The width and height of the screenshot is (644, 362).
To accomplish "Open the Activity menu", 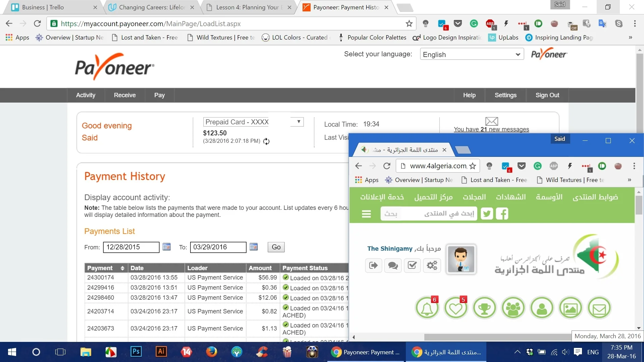I will (x=86, y=95).
